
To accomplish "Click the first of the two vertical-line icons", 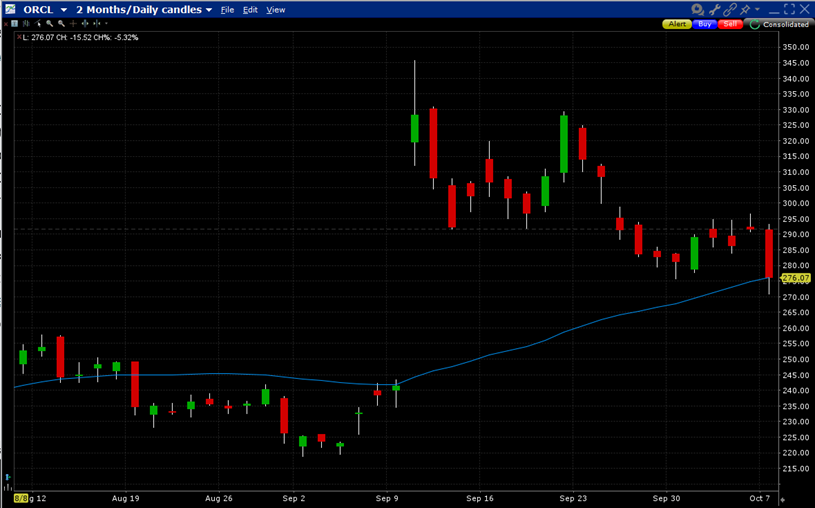I will pos(85,23).
